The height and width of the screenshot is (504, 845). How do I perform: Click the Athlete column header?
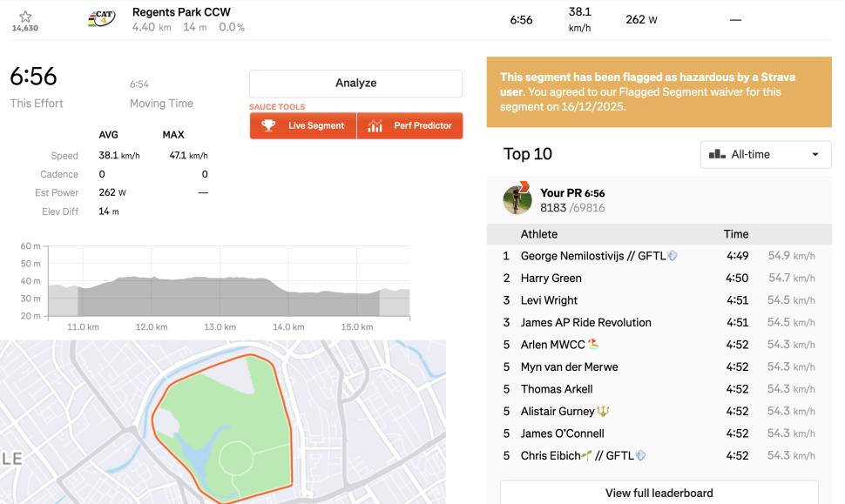pyautogui.click(x=539, y=234)
